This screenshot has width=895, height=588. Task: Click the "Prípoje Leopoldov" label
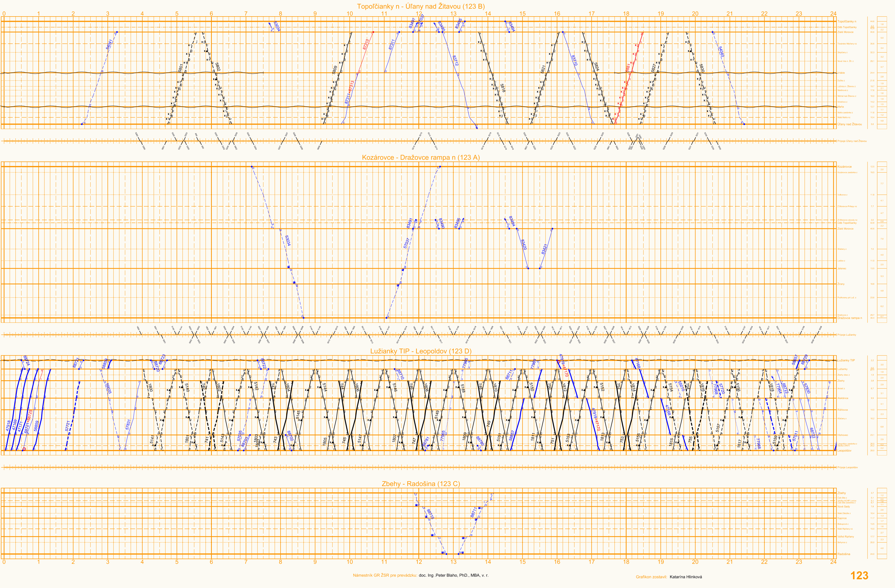(848, 468)
